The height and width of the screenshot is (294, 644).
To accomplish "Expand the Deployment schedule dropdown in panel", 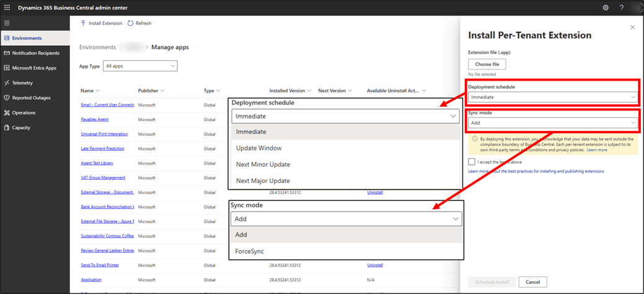I will pyautogui.click(x=552, y=97).
